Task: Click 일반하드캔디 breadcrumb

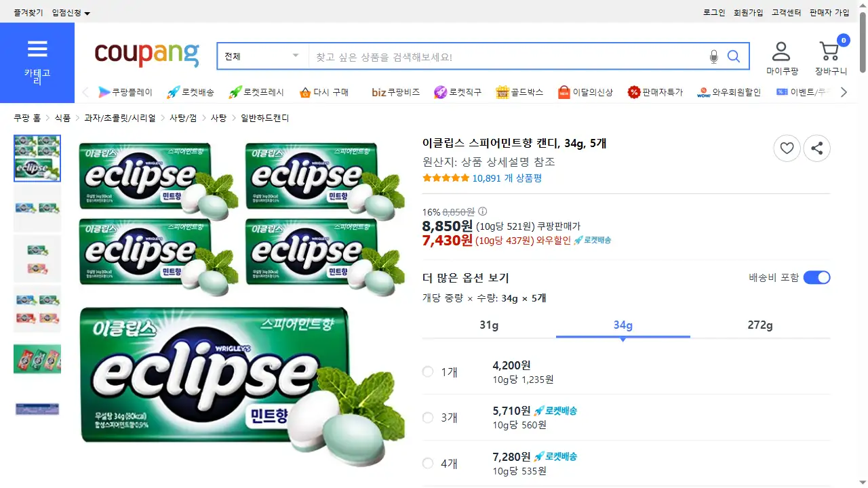Action: click(x=265, y=118)
